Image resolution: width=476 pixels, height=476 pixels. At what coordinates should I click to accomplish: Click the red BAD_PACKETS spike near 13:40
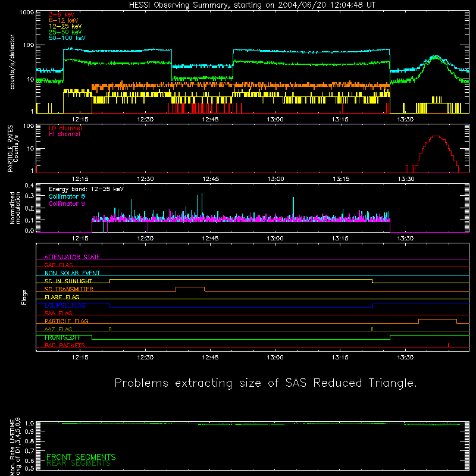(449, 345)
